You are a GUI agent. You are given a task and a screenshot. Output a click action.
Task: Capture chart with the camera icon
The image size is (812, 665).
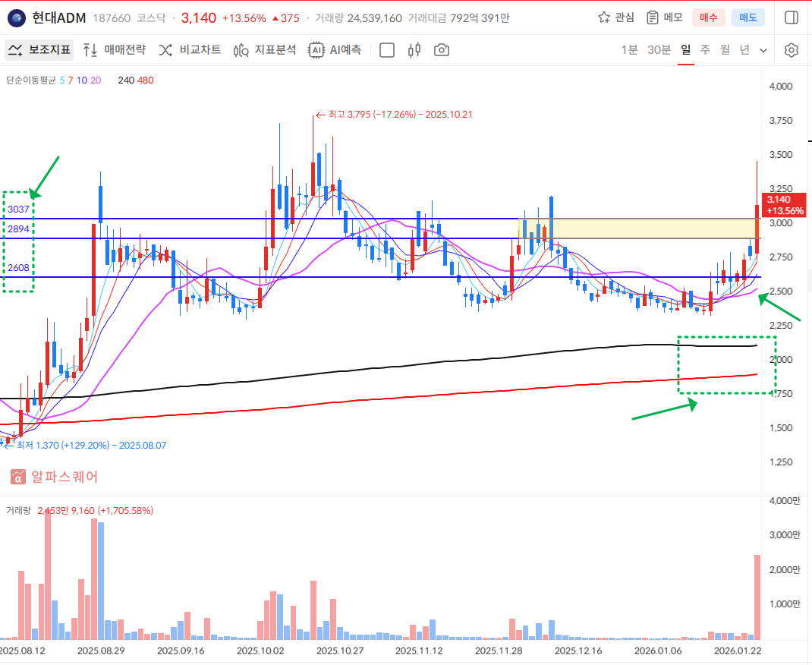point(441,50)
